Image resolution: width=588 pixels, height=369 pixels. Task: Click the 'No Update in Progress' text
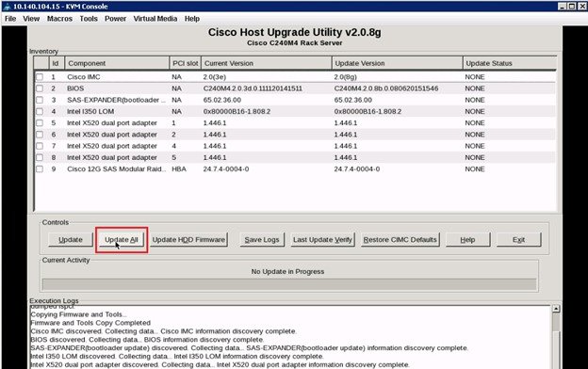287,272
